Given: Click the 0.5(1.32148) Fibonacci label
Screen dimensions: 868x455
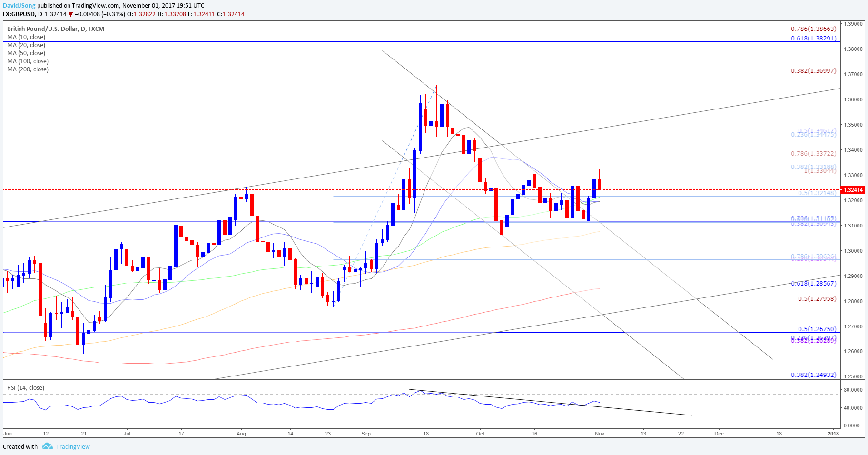Looking at the screenshot, I should (817, 193).
